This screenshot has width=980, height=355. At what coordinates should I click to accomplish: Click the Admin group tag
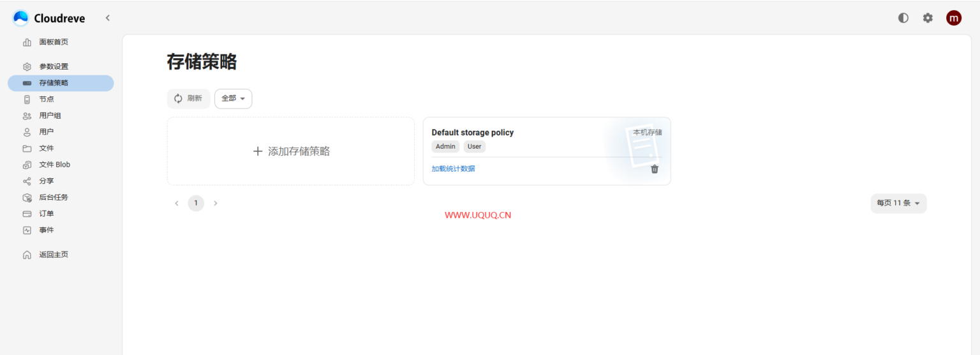point(445,146)
